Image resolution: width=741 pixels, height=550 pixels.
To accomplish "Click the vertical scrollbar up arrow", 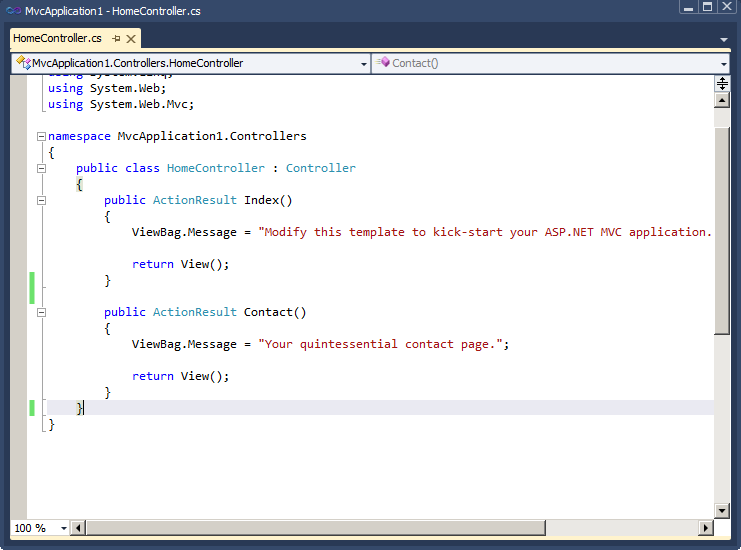I will coord(722,100).
